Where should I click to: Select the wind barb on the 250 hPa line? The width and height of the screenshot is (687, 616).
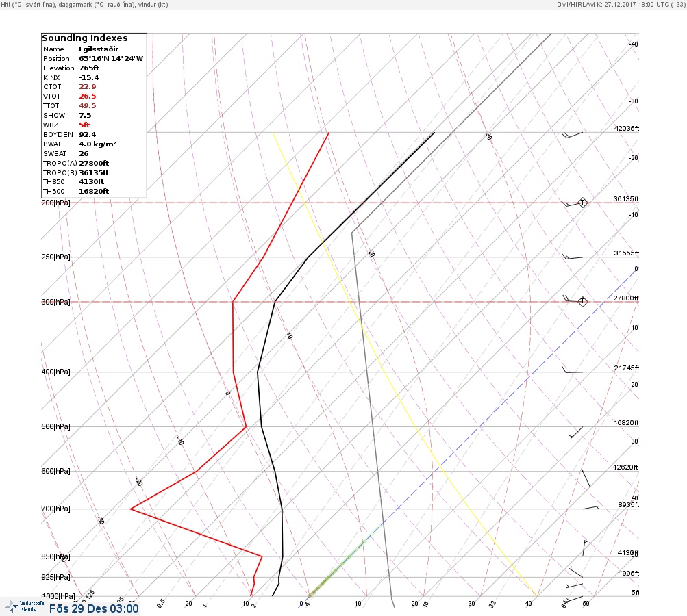(x=572, y=257)
